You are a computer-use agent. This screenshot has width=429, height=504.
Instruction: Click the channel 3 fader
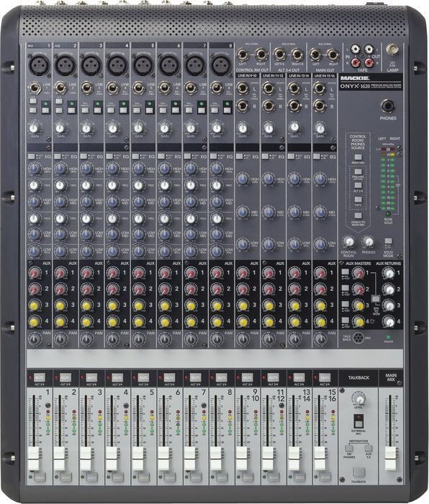86,459
